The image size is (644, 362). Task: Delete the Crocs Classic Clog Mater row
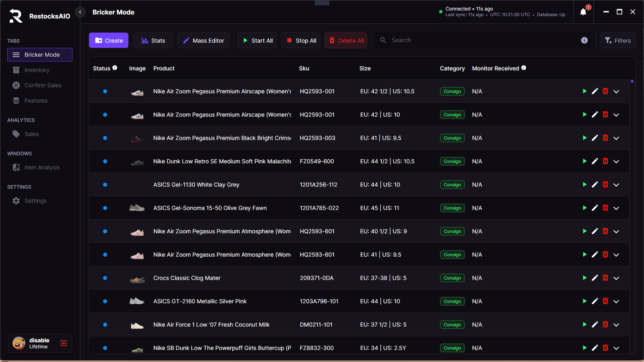pyautogui.click(x=605, y=278)
